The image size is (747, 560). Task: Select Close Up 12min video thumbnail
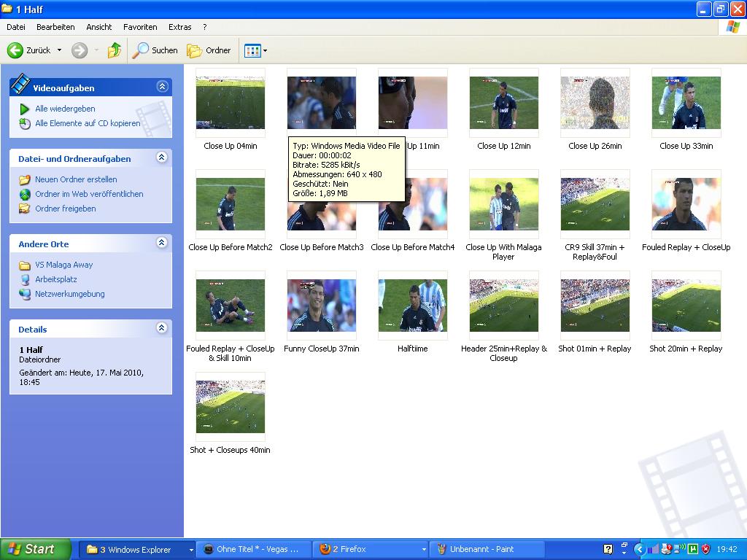[x=503, y=103]
